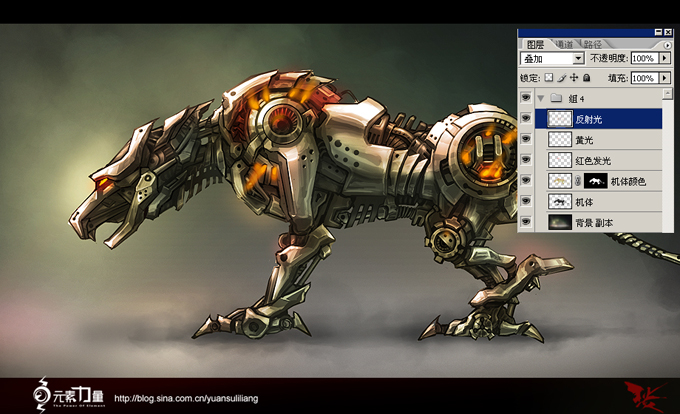The height and width of the screenshot is (414, 680).
Task: Click the 不透明度 100% input field
Action: 645,58
